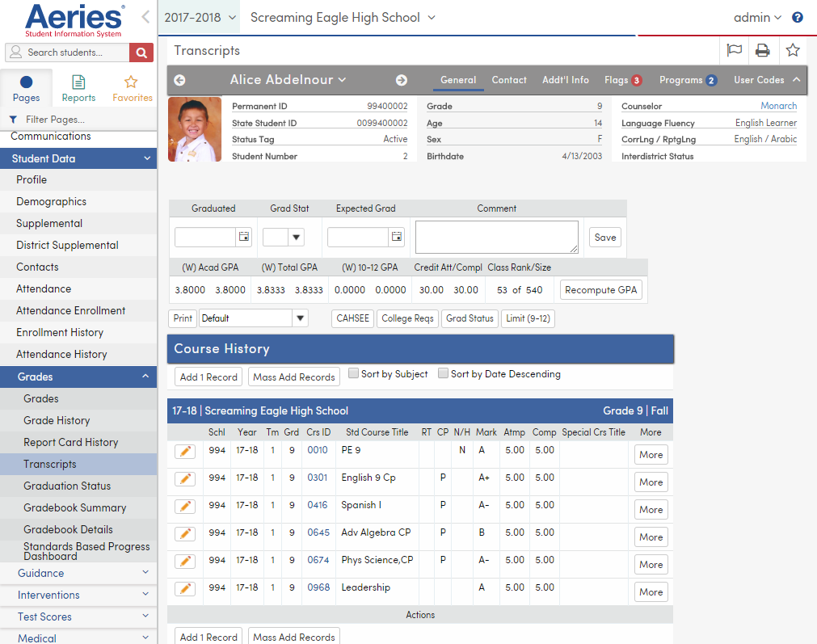This screenshot has height=644, width=817.
Task: Open help via the question mark icon
Action: (x=798, y=17)
